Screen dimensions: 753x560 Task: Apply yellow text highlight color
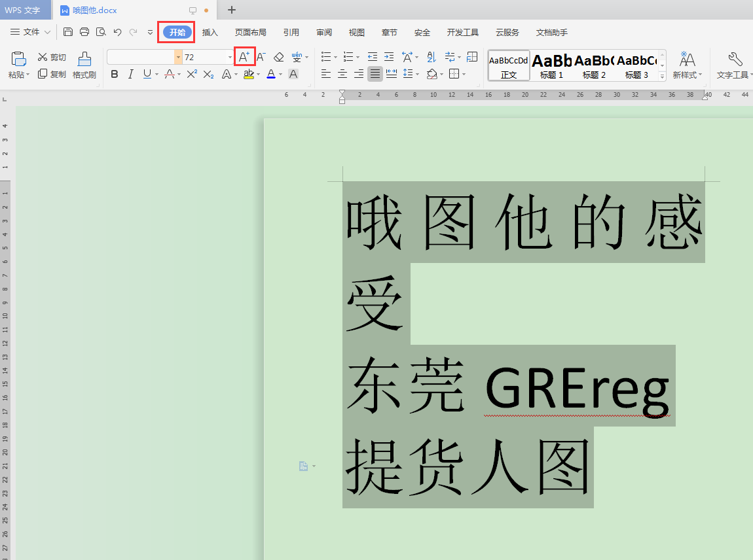tap(249, 74)
